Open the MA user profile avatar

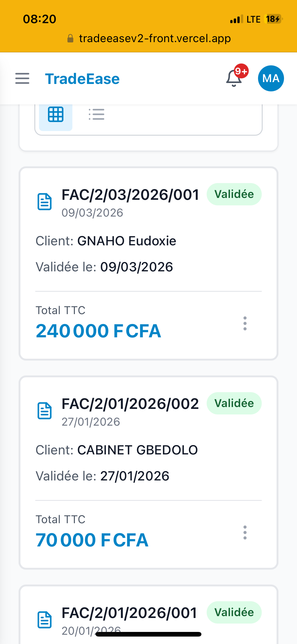(271, 78)
